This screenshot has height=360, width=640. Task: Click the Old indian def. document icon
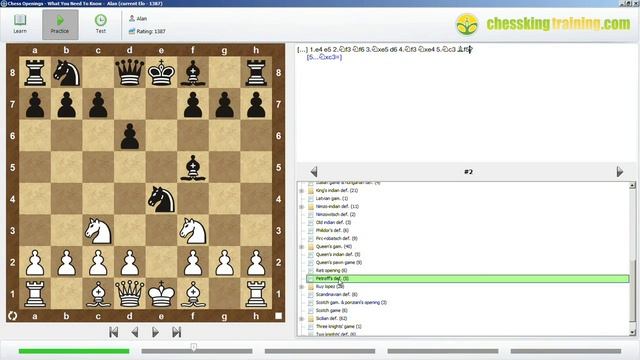pyautogui.click(x=311, y=222)
